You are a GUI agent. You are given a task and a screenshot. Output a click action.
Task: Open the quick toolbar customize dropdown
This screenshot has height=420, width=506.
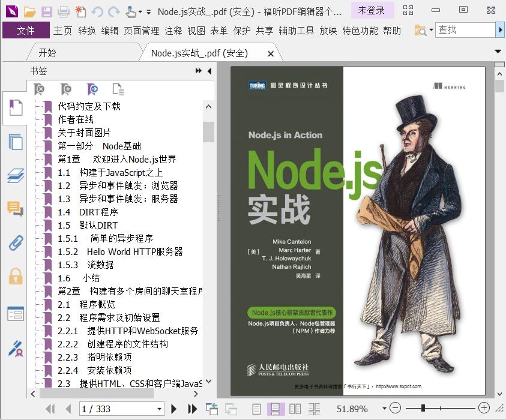[148, 12]
